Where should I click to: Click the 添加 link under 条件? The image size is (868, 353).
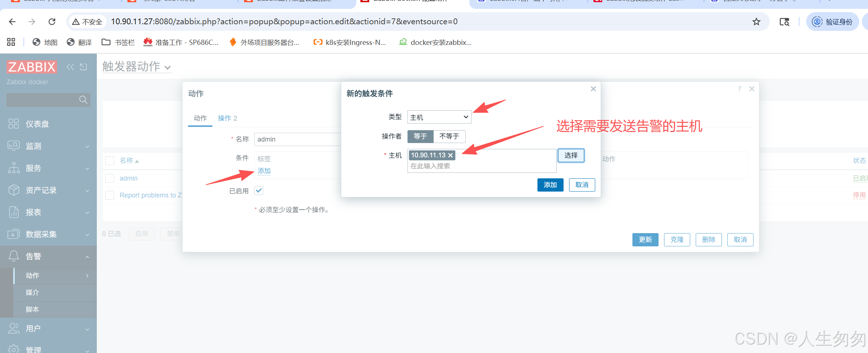coord(264,171)
